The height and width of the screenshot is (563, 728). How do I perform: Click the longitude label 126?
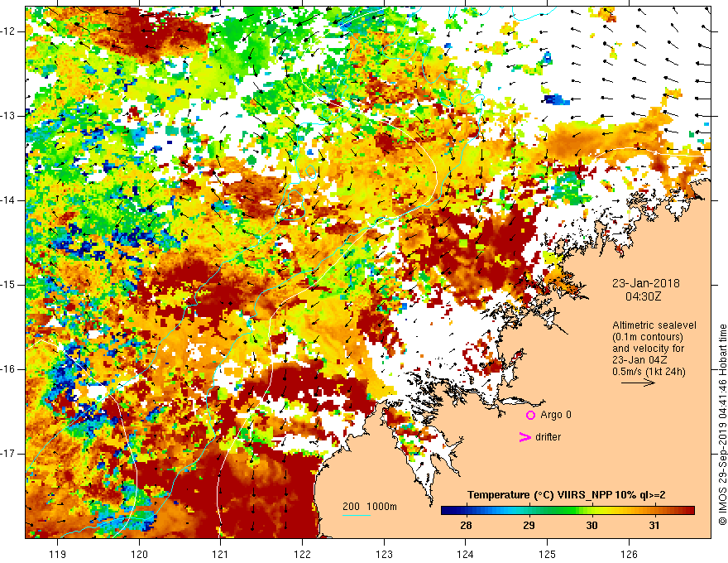coord(629,554)
